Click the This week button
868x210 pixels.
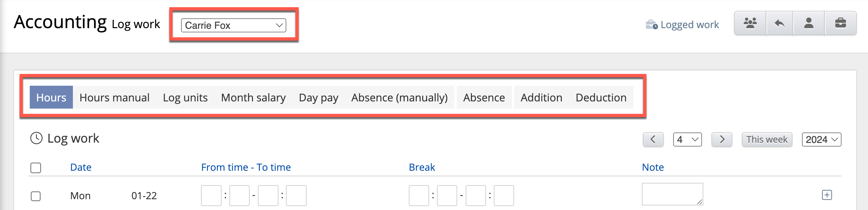point(767,140)
